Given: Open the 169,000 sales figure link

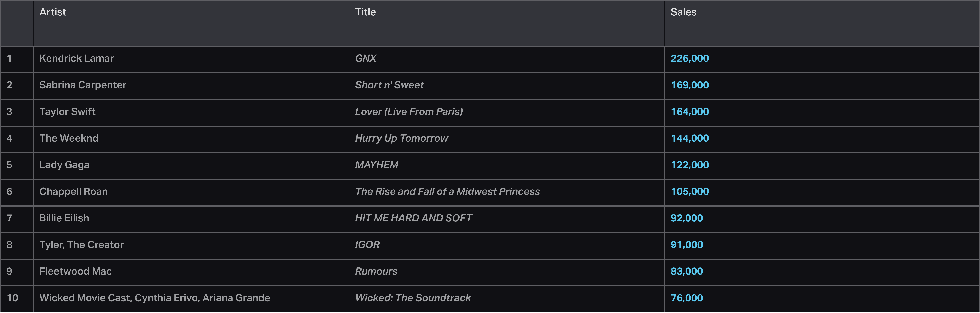Looking at the screenshot, I should pyautogui.click(x=689, y=85).
